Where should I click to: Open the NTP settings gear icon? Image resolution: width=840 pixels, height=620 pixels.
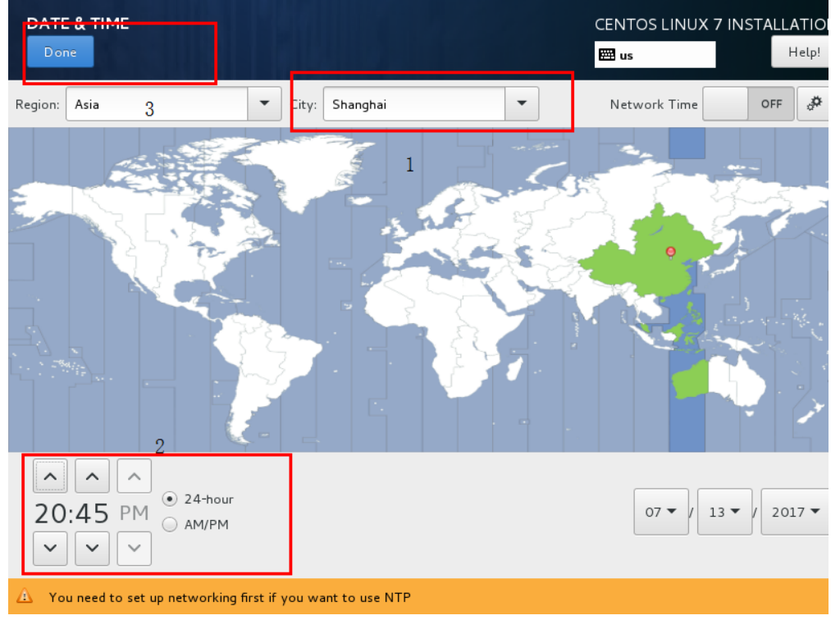click(x=814, y=104)
